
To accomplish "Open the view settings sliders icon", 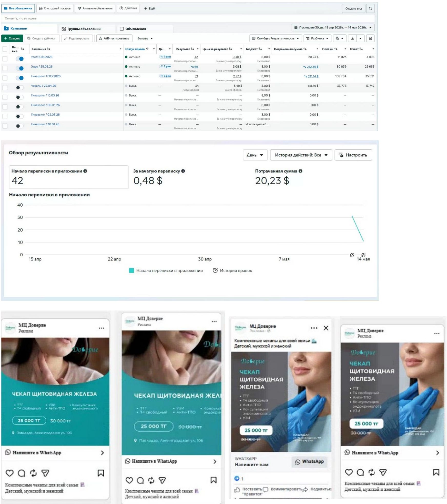I will pos(370,8).
